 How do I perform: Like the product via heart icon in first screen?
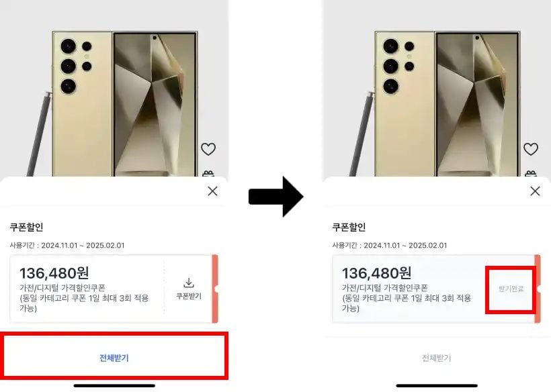208,149
